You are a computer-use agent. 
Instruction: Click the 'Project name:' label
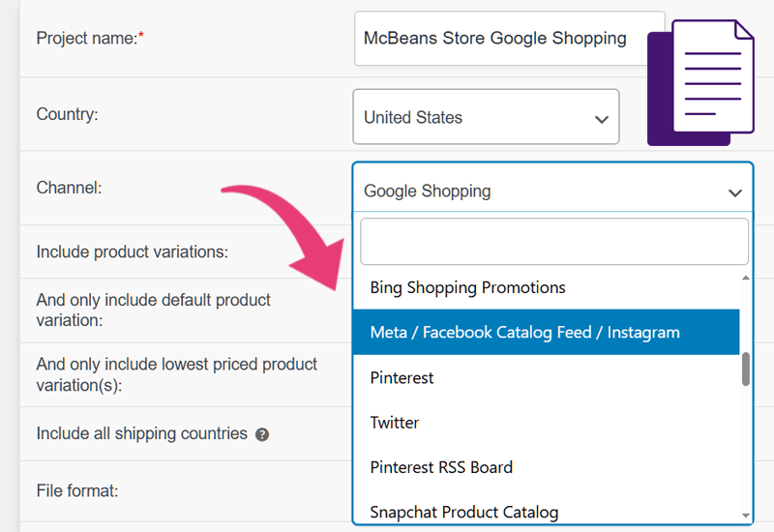pos(90,38)
